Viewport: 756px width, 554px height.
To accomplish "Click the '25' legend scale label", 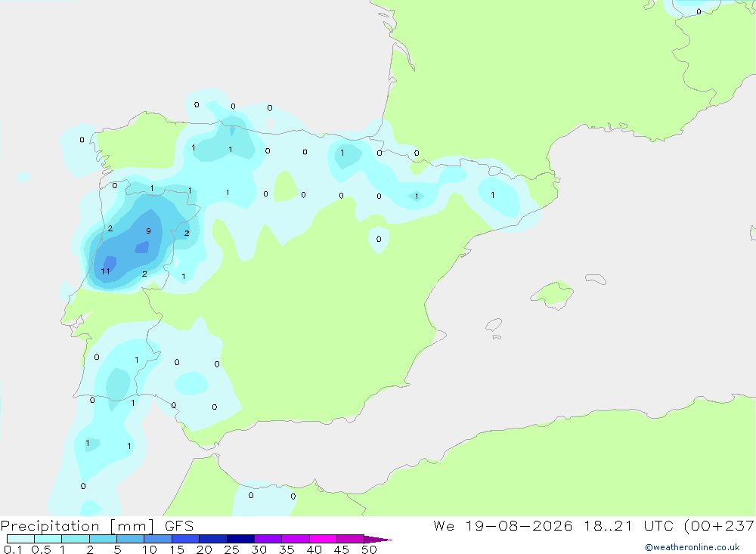I will coord(231,549).
